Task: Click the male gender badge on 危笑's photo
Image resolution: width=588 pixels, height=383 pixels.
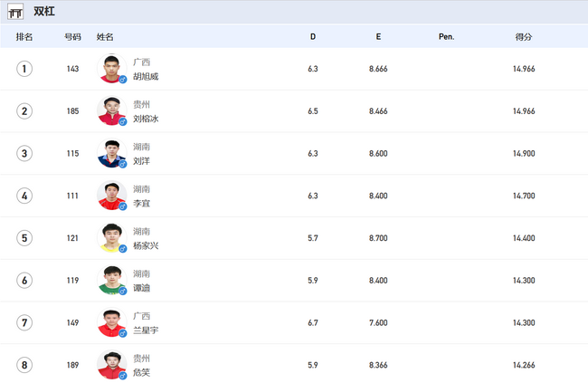Action: [123, 376]
